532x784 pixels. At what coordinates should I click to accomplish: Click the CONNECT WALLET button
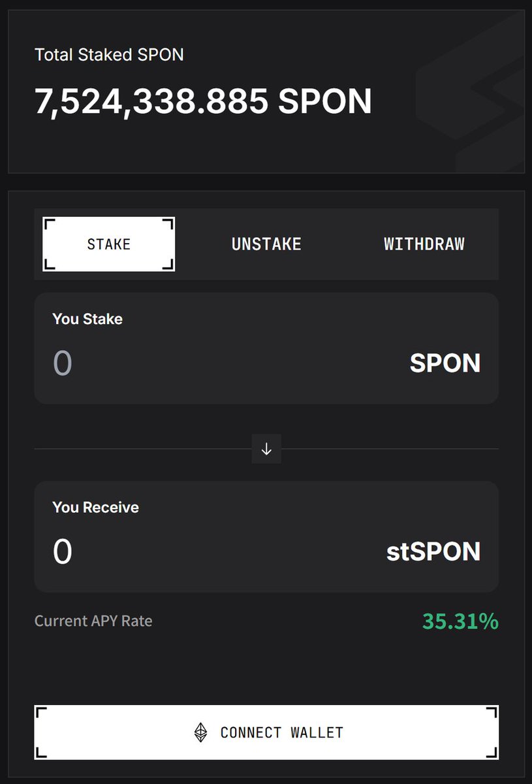coord(266,732)
